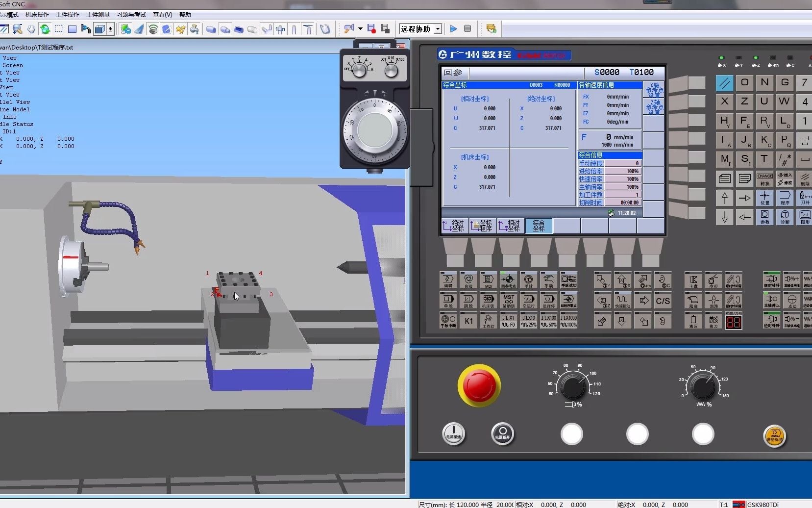The image size is (812, 508).
Task: Toggle 单段 single block key
Action: 448,300
